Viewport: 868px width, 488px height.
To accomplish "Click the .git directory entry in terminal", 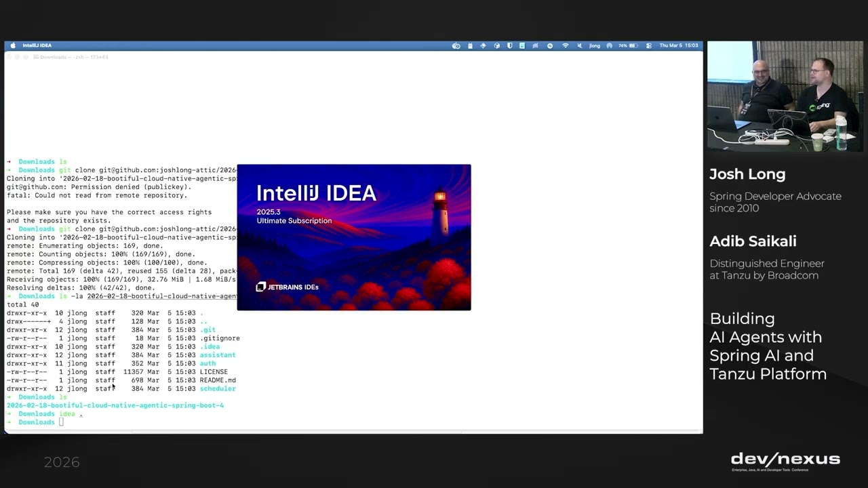I will point(208,330).
